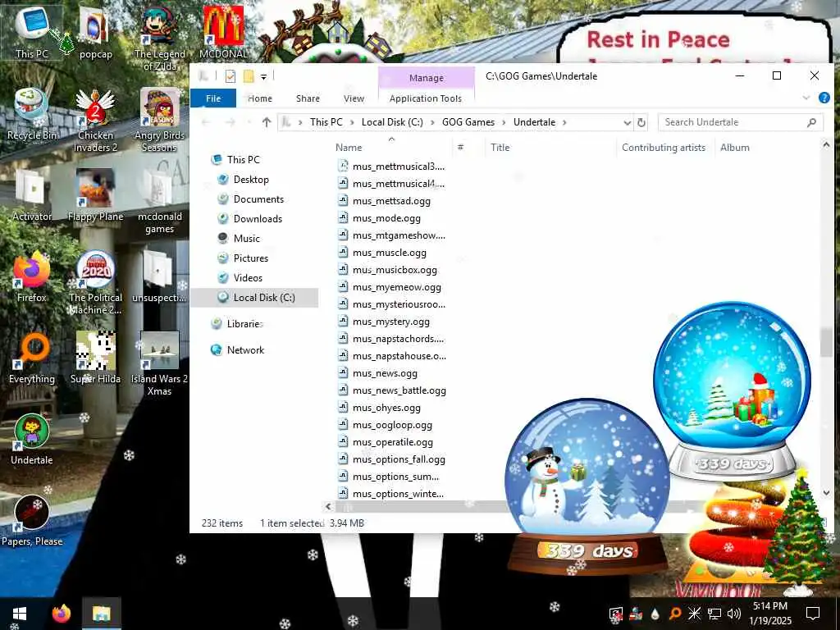Select Network in the navigation pane
Image resolution: width=840 pixels, height=630 pixels.
coord(245,349)
